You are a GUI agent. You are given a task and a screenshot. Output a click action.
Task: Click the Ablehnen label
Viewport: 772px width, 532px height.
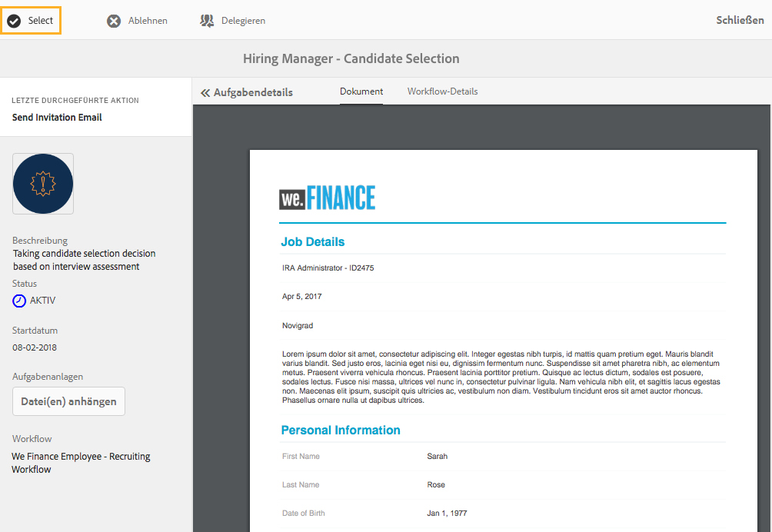148,21
